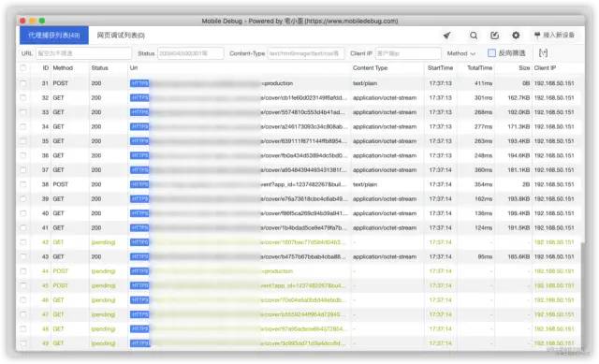Screen dimensions: 599x364
Task: Click the URL starting vent?app_id in row 38
Action: click(x=303, y=184)
